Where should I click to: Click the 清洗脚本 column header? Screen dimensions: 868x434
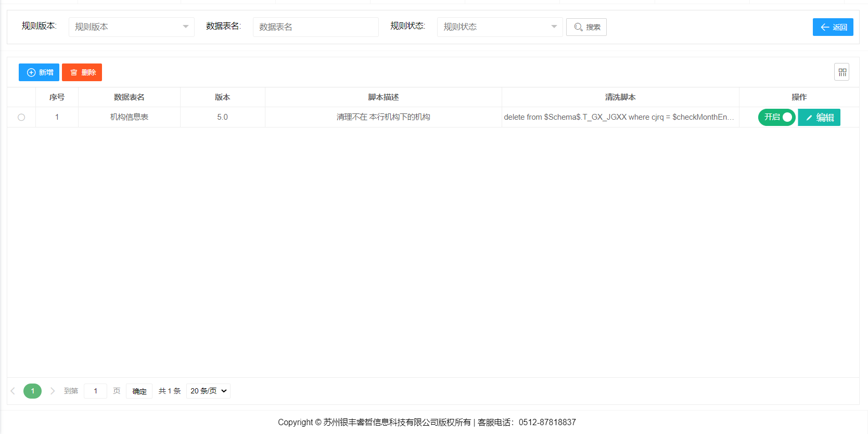pos(620,97)
